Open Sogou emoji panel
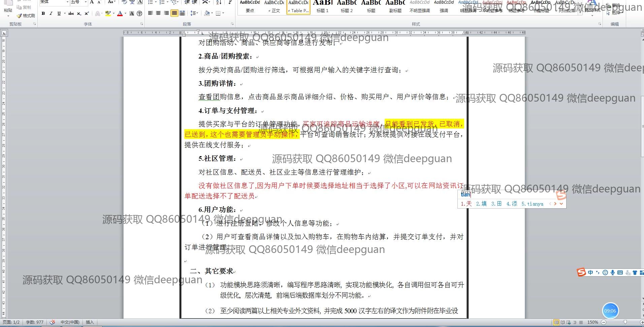644x327 pixels. [x=605, y=272]
